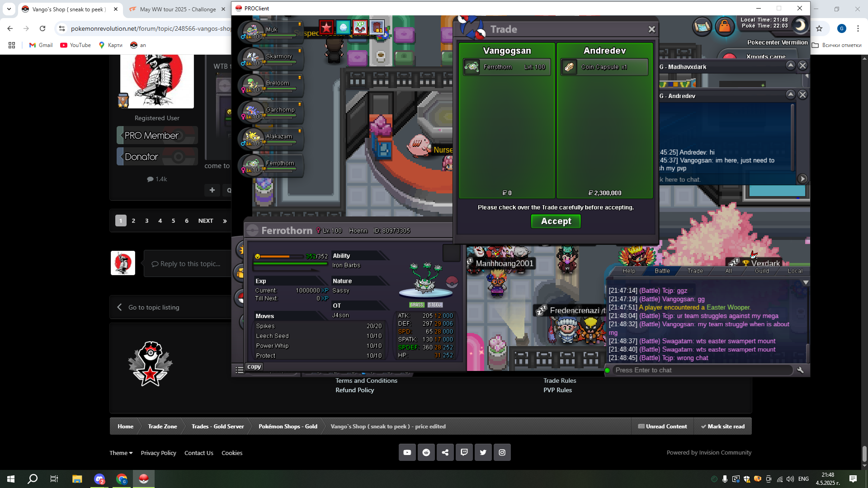The height and width of the screenshot is (488, 868).
Task: Open PVP Rules link
Action: click(557, 390)
